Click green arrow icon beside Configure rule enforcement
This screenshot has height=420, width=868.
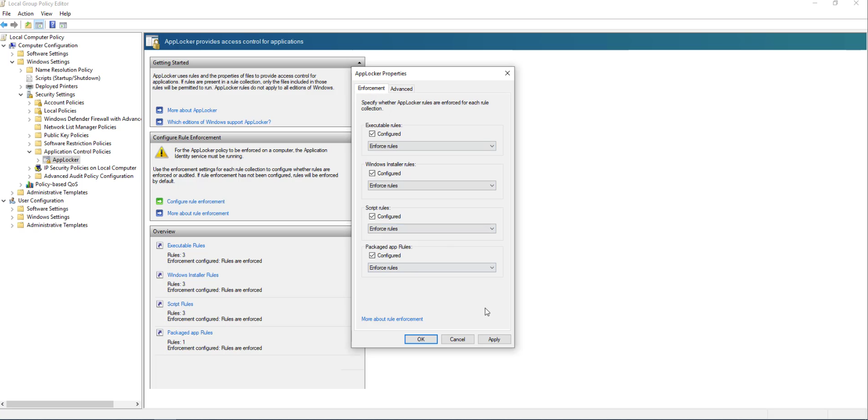point(160,201)
